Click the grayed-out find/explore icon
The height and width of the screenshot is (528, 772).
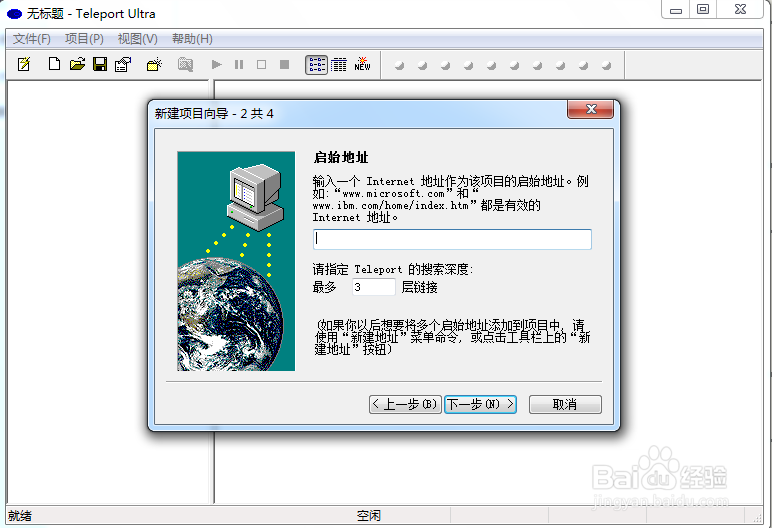click(x=185, y=65)
